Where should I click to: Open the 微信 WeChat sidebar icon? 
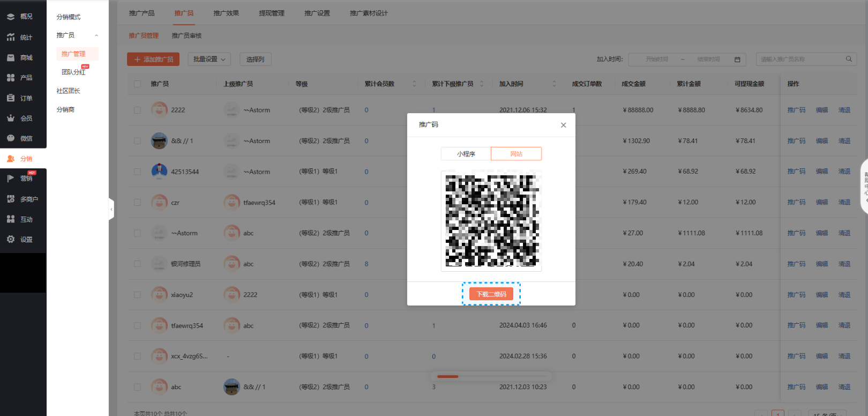11,138
